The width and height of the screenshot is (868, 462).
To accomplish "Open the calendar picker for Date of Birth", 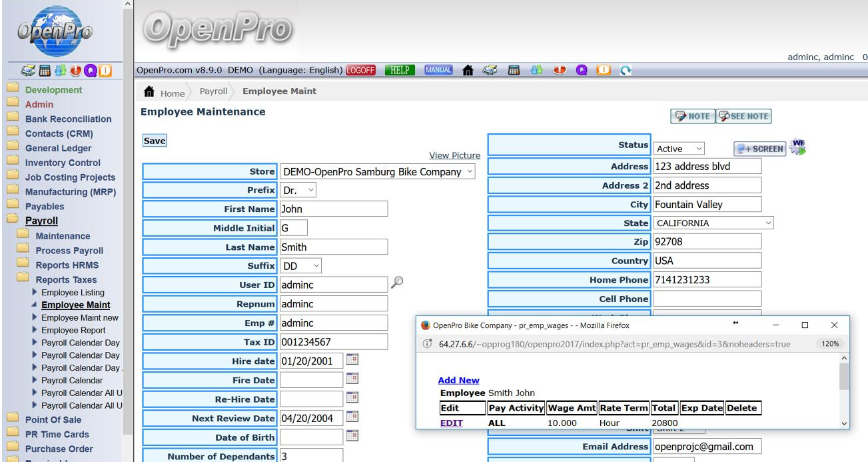I will coord(354,437).
